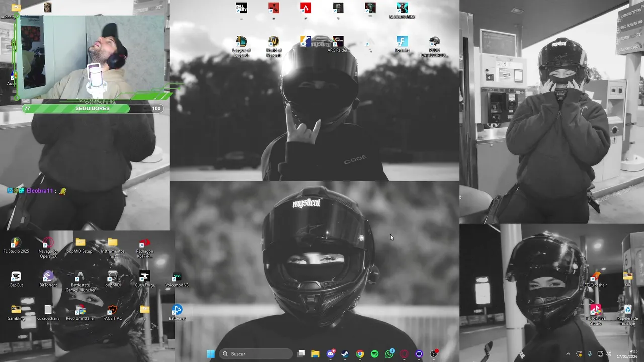Launch the Fortnite desktop shortcut

coord(402,44)
